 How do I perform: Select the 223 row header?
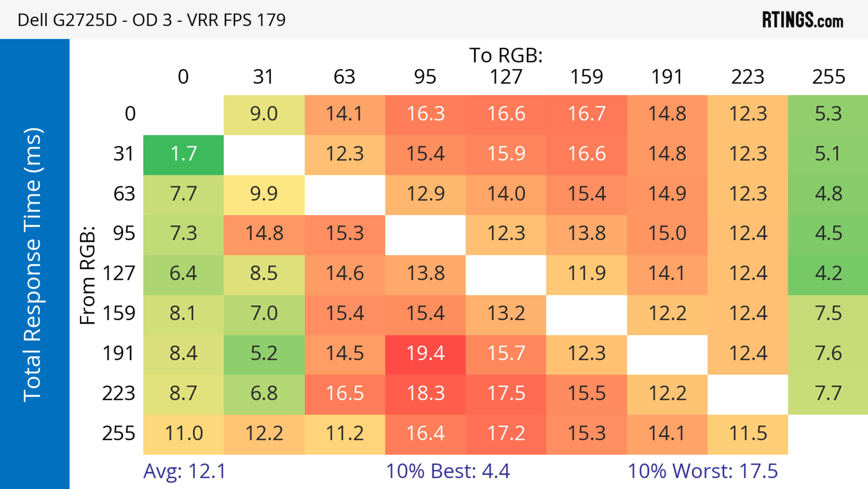click(119, 393)
